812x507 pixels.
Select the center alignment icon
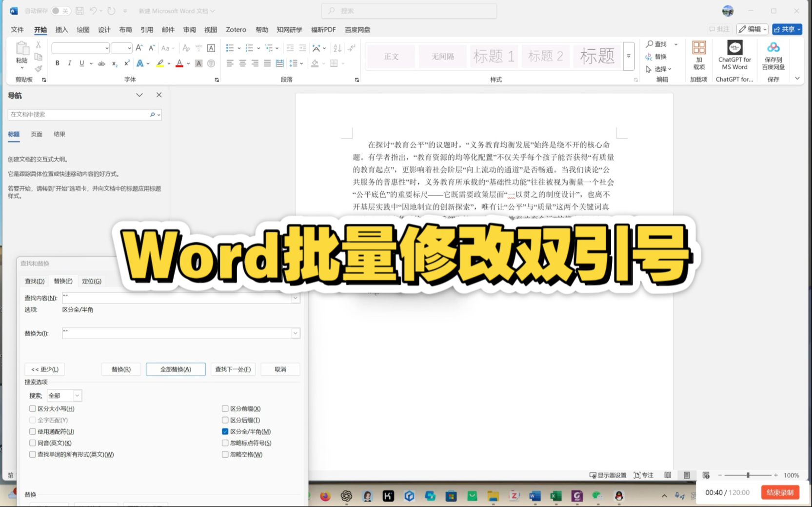coord(242,63)
